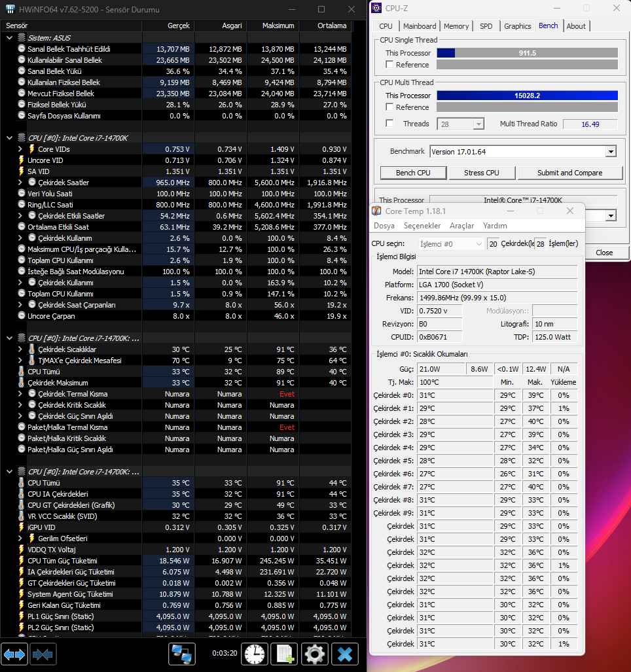Switch to the CPU tab in CPU-Z
The width and height of the screenshot is (631, 672).
(386, 26)
